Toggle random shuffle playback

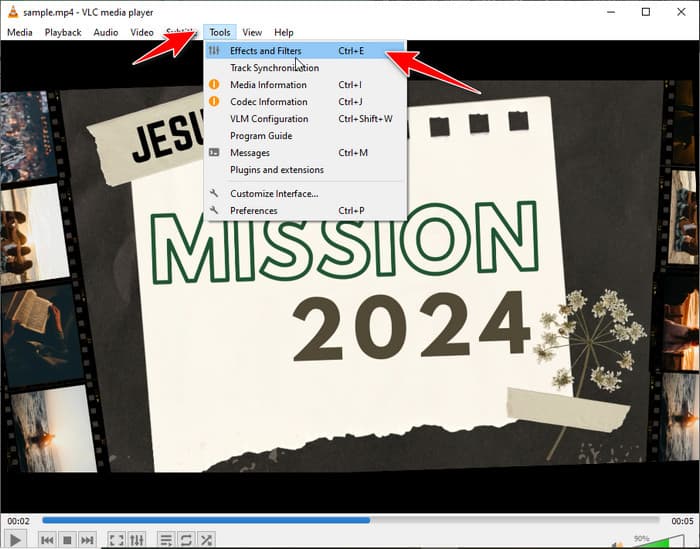(x=206, y=540)
